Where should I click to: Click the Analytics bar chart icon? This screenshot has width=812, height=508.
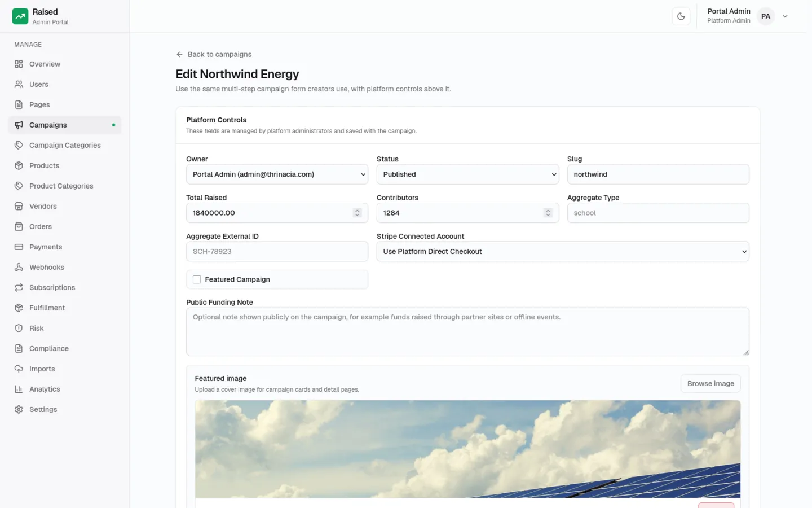19,389
